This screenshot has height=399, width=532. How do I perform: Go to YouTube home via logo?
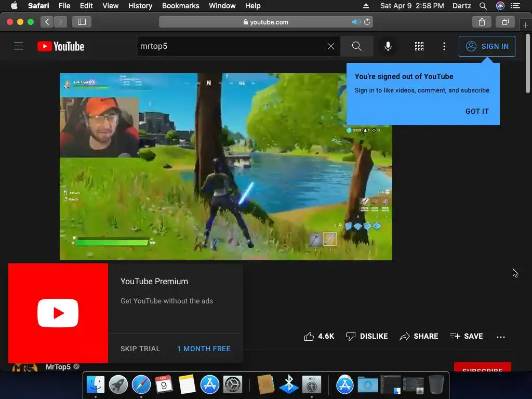pos(61,46)
